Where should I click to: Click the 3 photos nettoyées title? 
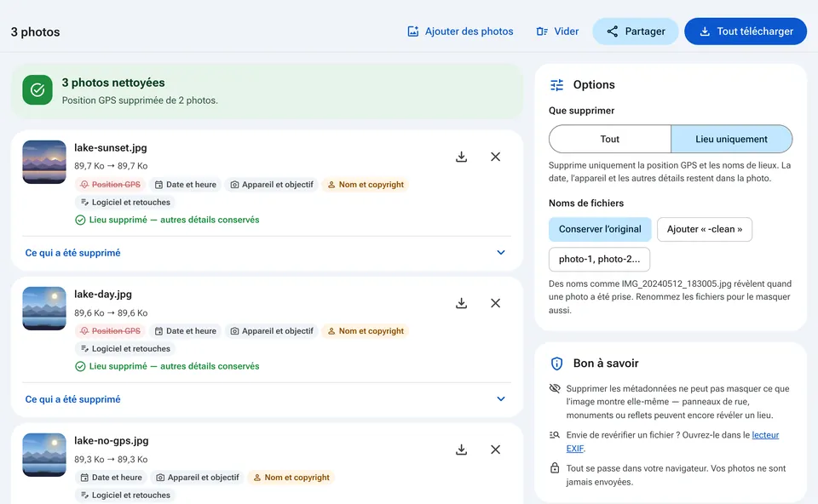click(x=113, y=83)
